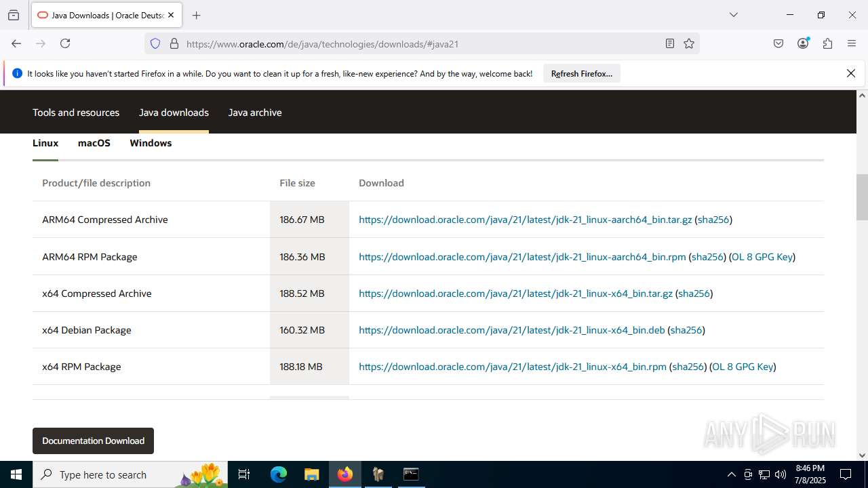
Task: Toggle reader view icon
Action: (670, 43)
